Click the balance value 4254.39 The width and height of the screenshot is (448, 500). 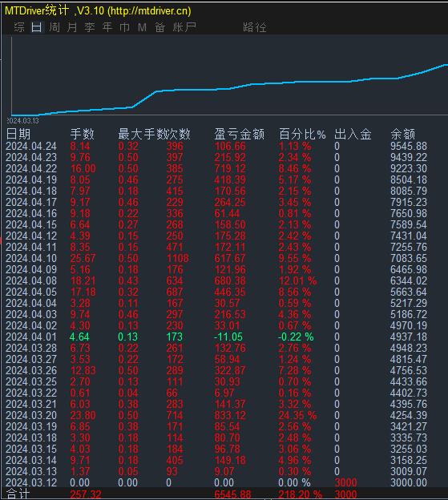[409, 415]
